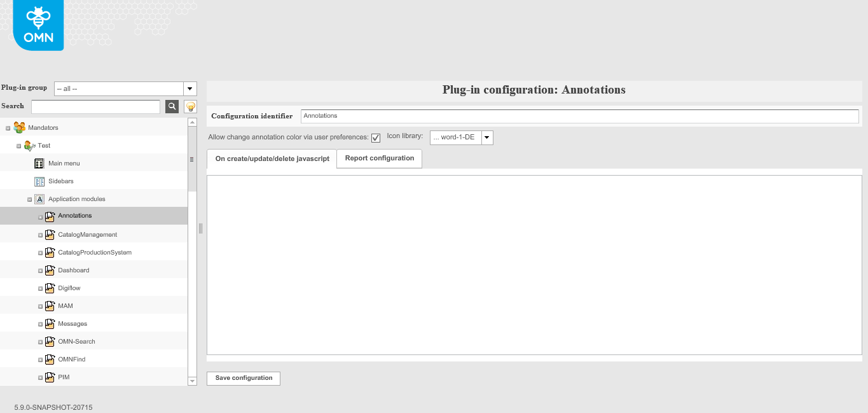The width and height of the screenshot is (868, 413).
Task: Select the Mandators group icon
Action: 19,127
